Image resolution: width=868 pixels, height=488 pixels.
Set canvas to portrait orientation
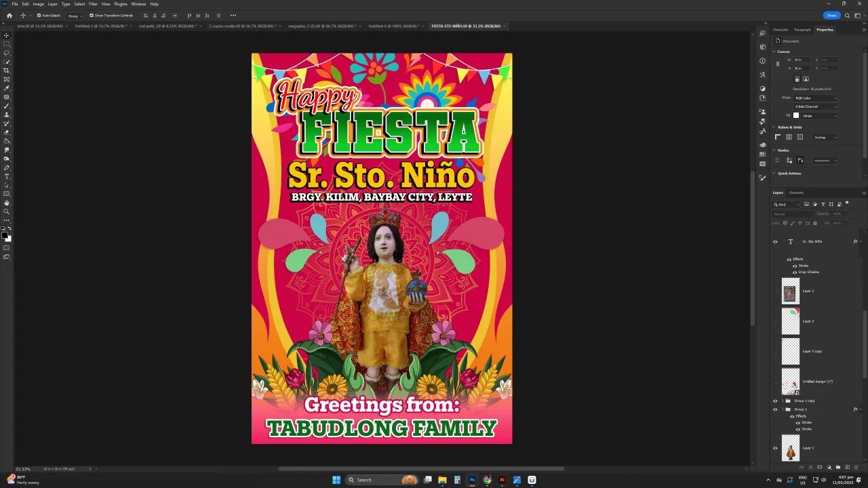click(797, 79)
